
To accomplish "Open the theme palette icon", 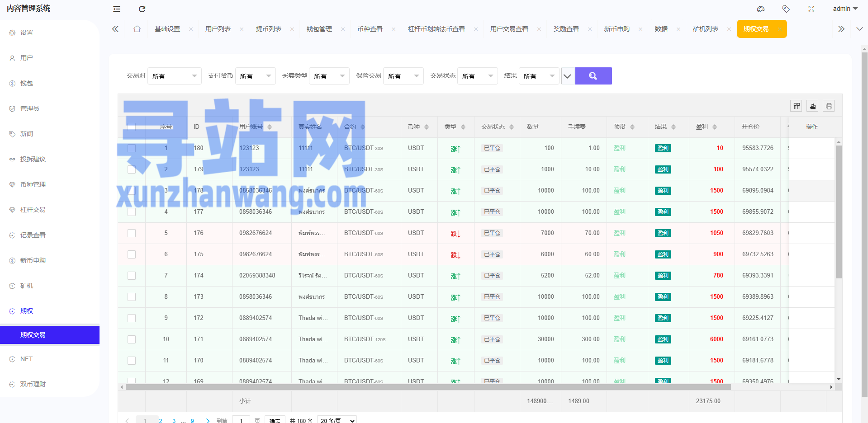I will [761, 9].
